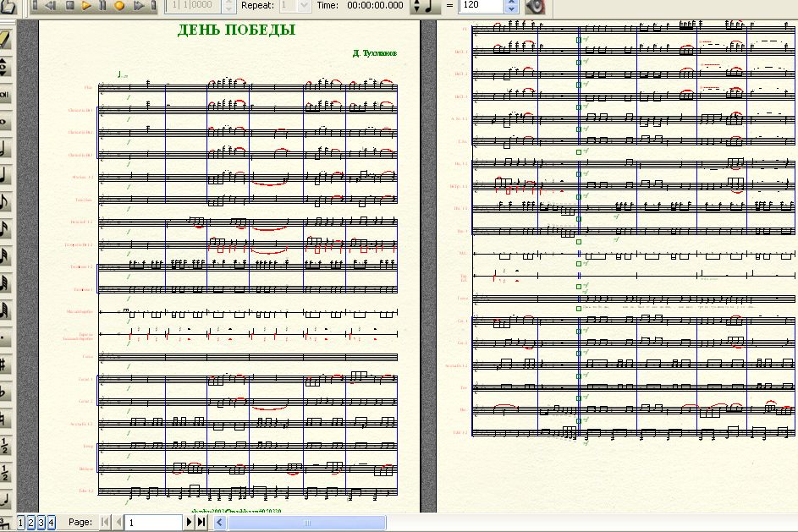Select the 128th note duration
798x532 pixels.
(x=4, y=310)
